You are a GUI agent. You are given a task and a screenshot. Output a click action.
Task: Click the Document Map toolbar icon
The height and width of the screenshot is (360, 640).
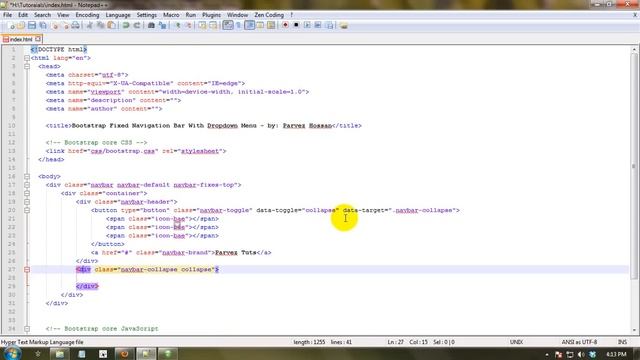pos(271,25)
